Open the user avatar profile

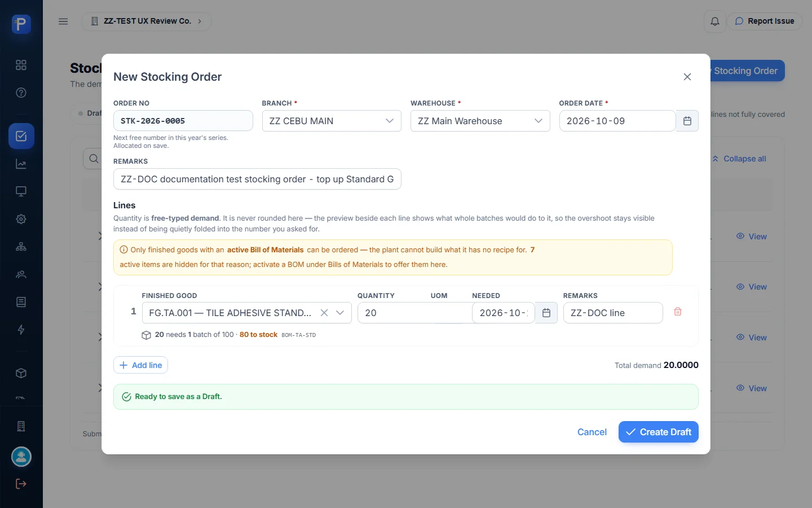pyautogui.click(x=21, y=457)
